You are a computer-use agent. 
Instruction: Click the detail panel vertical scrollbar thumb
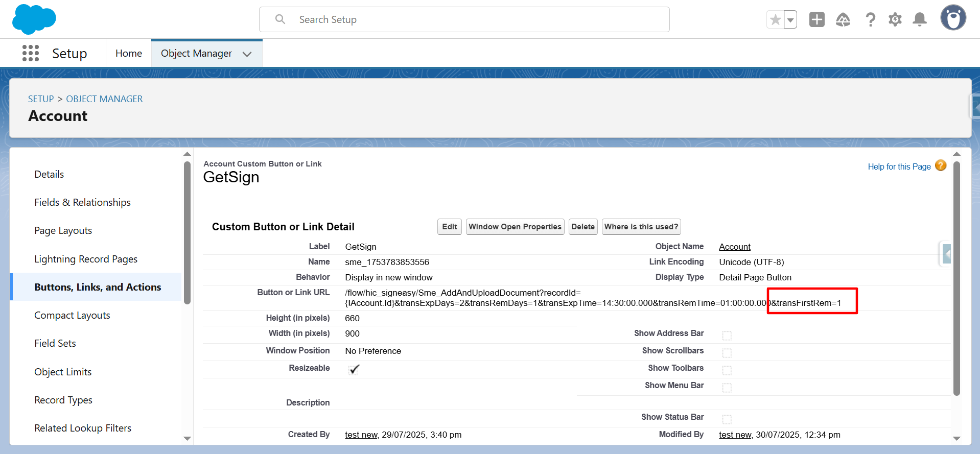[x=956, y=278]
